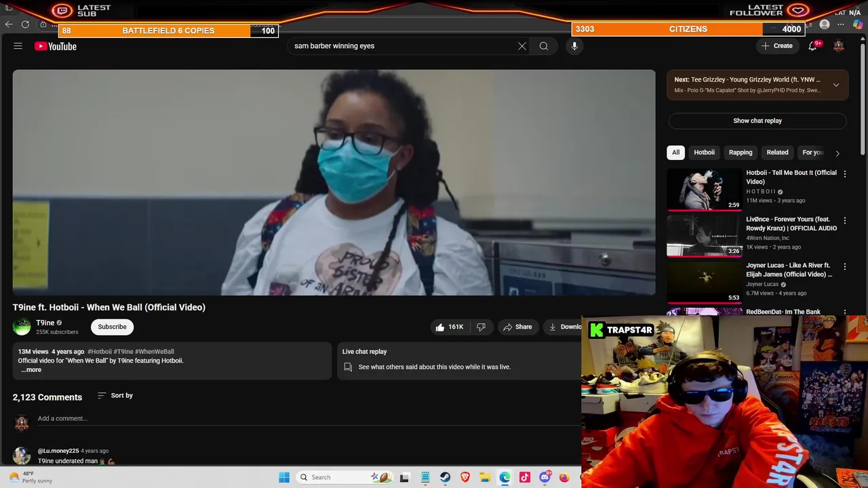Open Hotboii Tell Me Bout It thumbnail
The width and height of the screenshot is (868, 488).
[704, 190]
